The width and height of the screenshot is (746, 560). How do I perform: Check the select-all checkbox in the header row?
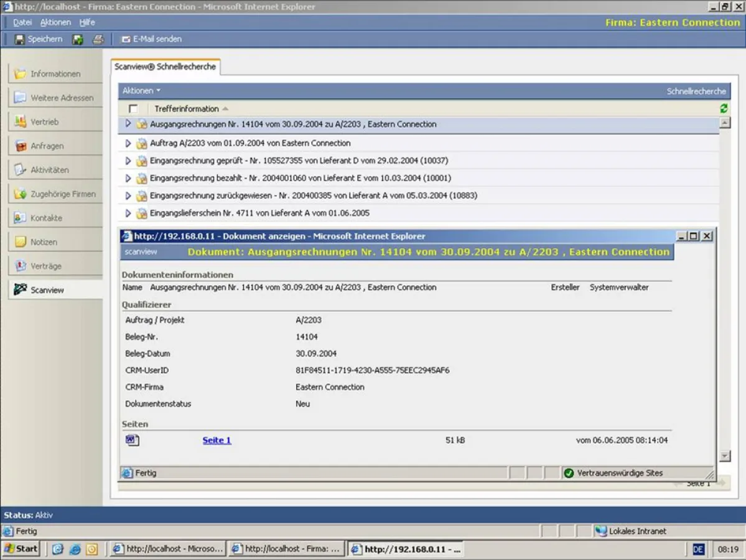(134, 108)
